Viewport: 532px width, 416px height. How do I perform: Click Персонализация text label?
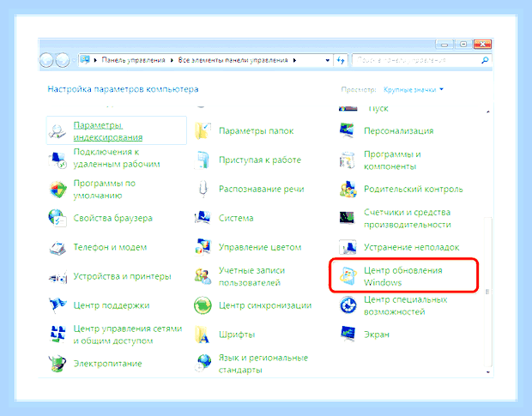point(399,131)
